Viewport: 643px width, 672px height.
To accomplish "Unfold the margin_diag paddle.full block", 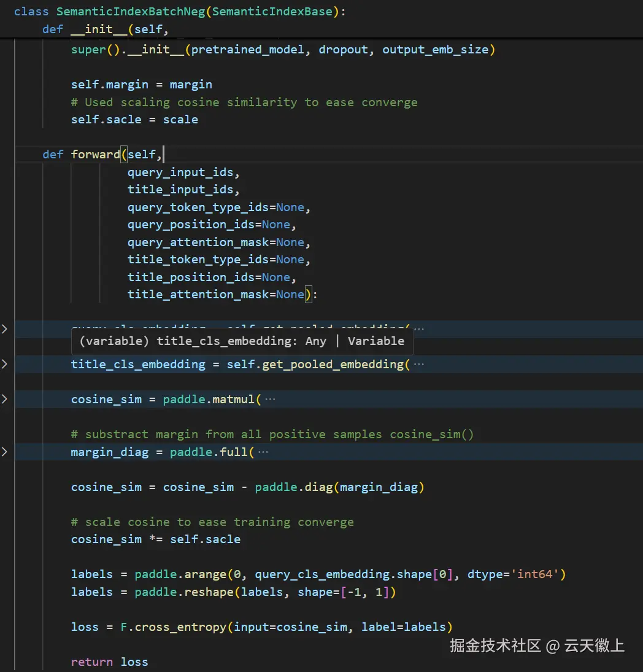I will coord(4,452).
